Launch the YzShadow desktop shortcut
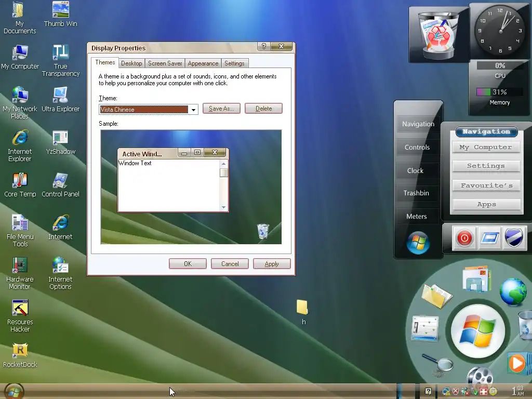Viewport: 532px width, 399px height. pos(60,142)
